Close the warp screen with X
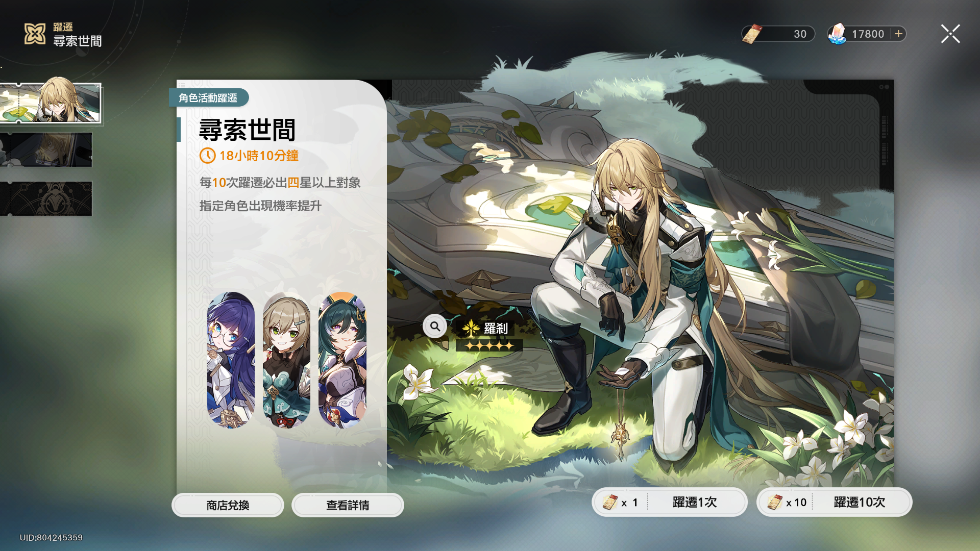Screen dimensions: 980x551 [950, 34]
